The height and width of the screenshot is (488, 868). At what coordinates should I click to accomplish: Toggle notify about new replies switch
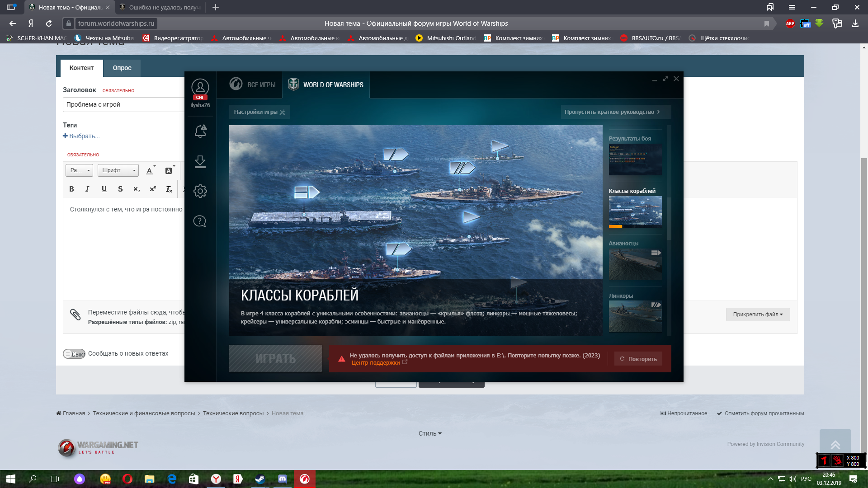tap(74, 354)
